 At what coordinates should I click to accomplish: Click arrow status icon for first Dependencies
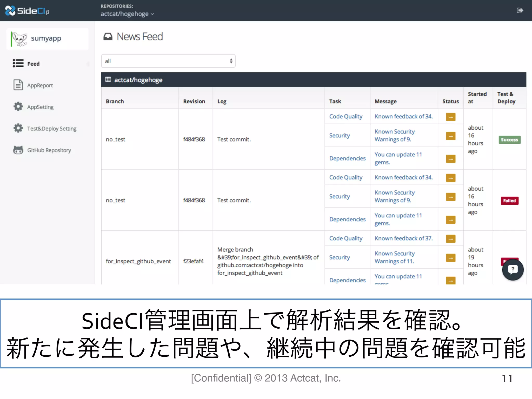451,159
